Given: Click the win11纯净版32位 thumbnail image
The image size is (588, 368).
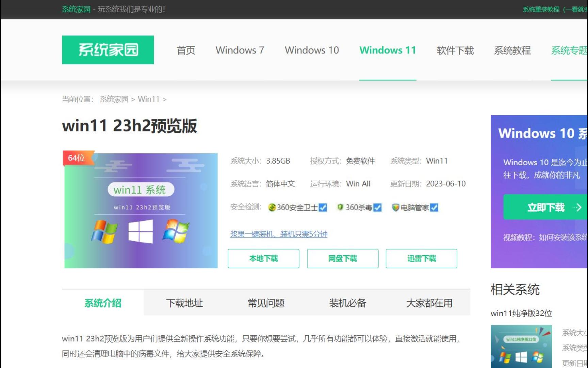Looking at the screenshot, I should pos(521,347).
